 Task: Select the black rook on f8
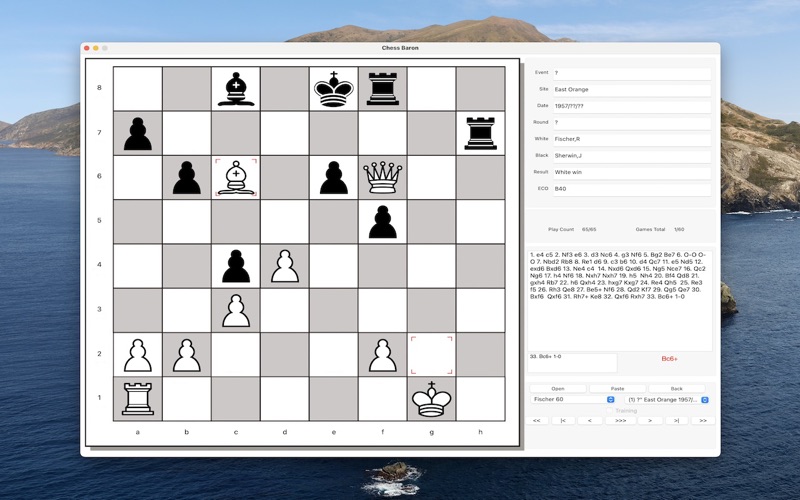click(x=383, y=89)
